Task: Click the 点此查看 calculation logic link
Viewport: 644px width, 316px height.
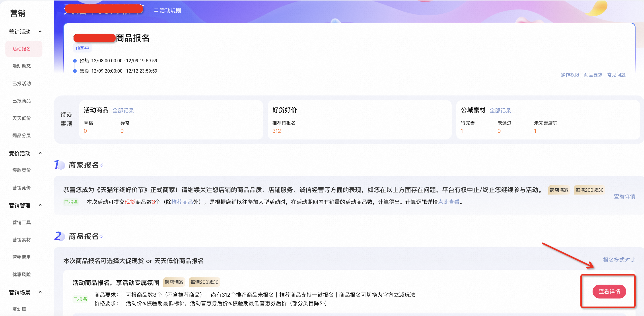Action: coord(449,202)
